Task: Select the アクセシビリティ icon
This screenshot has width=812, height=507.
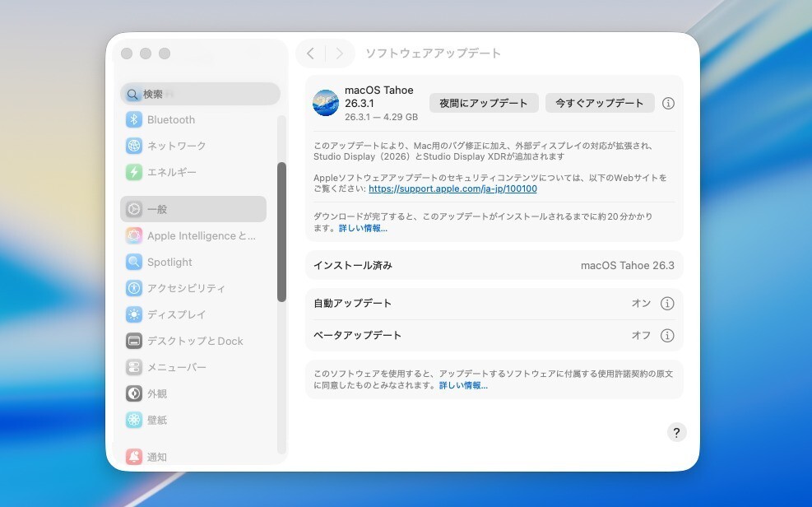Action: (134, 289)
